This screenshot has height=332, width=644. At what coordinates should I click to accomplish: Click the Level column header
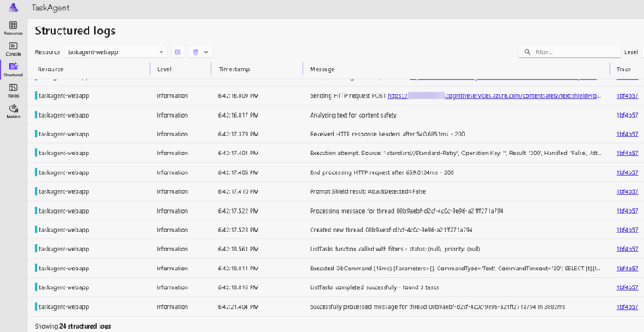tap(164, 69)
